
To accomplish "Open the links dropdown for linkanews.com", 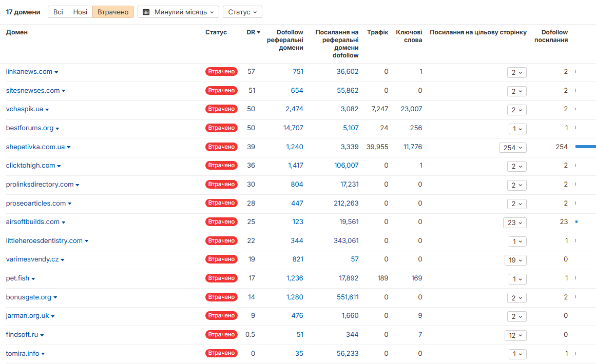I will coord(517,72).
